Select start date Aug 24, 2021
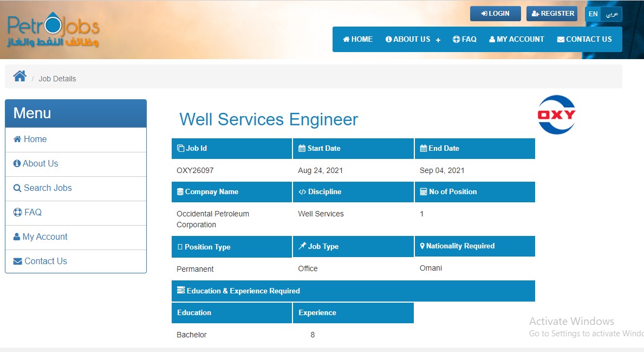 [320, 171]
